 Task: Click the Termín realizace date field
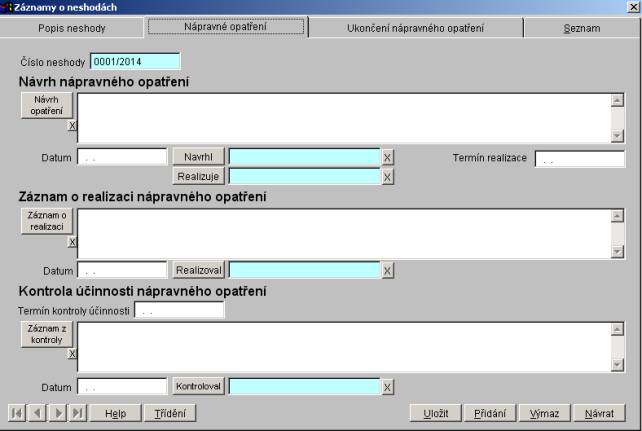click(579, 159)
